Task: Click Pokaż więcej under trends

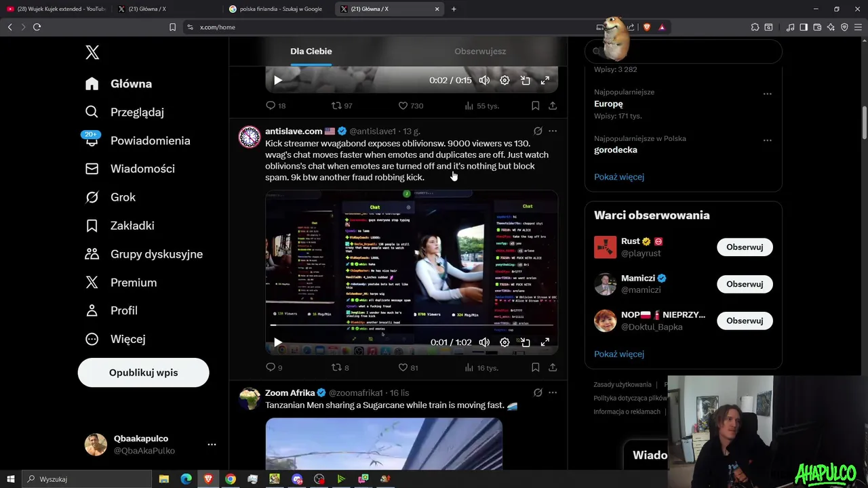Action: (619, 177)
